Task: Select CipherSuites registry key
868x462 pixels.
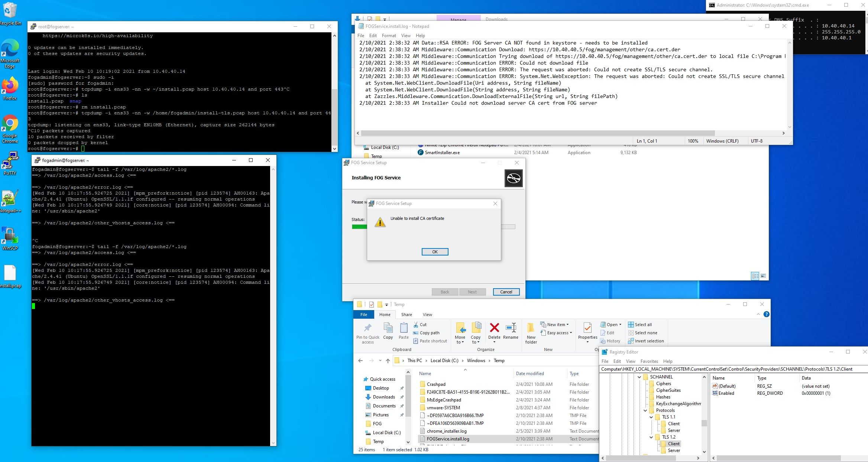Action: click(668, 390)
